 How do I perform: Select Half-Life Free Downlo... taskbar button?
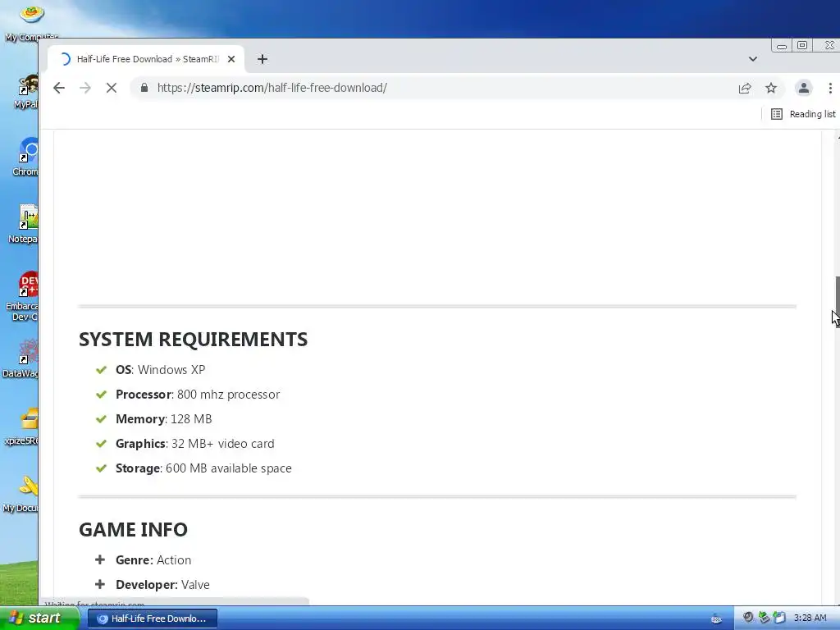(x=152, y=619)
